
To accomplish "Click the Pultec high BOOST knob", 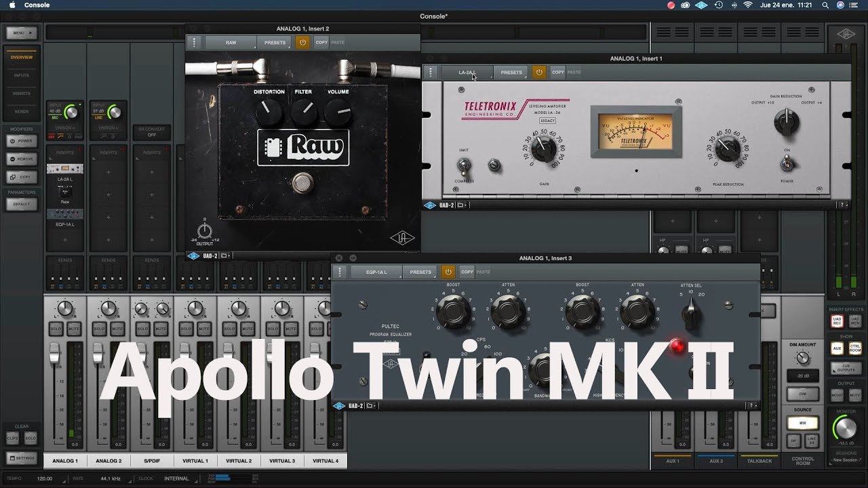I will 582,310.
